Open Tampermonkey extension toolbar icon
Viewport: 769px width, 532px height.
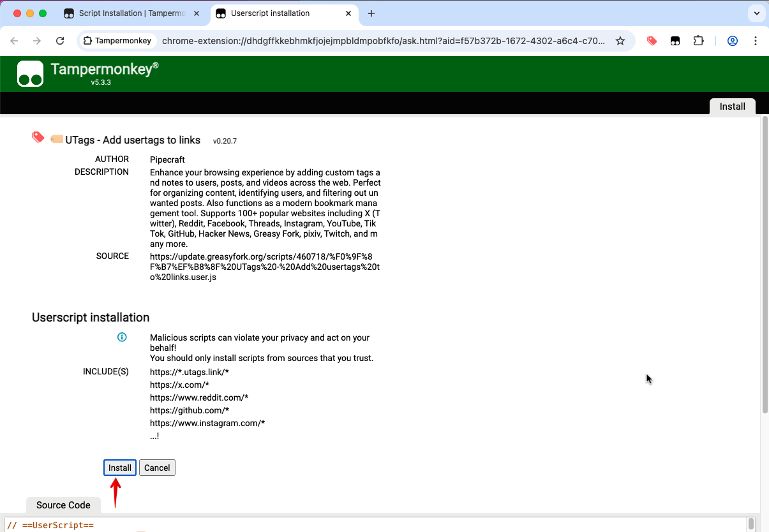(x=675, y=41)
